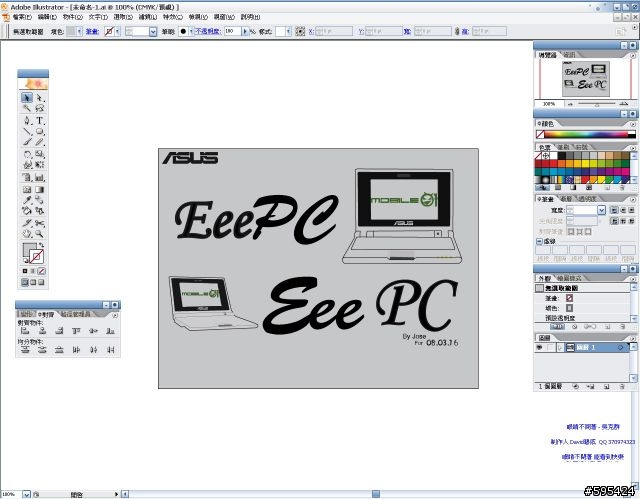Screen dimensions: 640x499
Task: Open the Edit (編輯) menu
Action: click(47, 17)
